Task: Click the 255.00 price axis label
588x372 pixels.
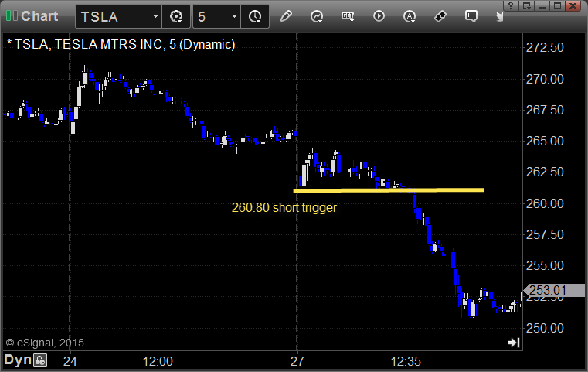Action: pos(545,266)
